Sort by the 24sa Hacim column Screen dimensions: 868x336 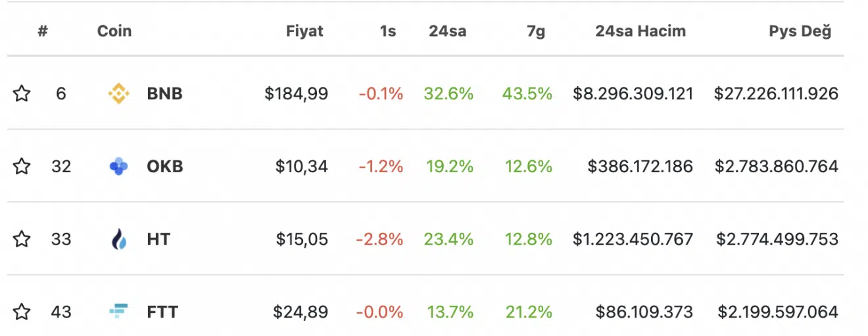(640, 31)
